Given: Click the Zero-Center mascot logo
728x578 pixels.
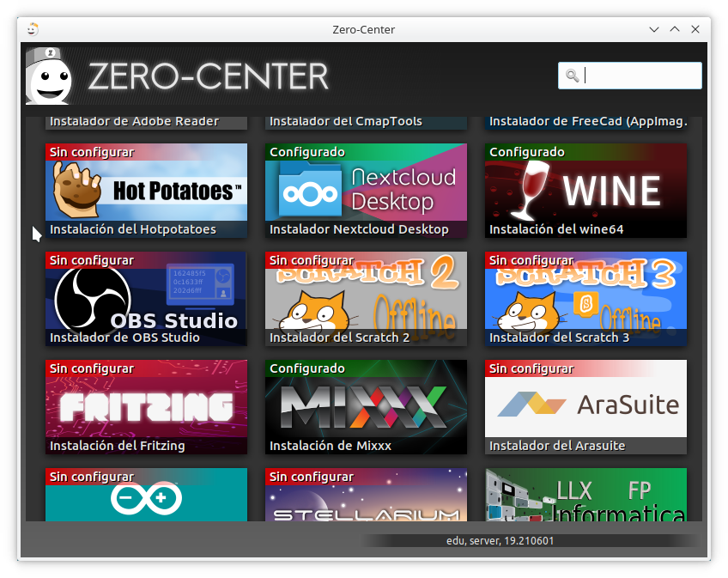Looking at the screenshot, I should tap(49, 76).
